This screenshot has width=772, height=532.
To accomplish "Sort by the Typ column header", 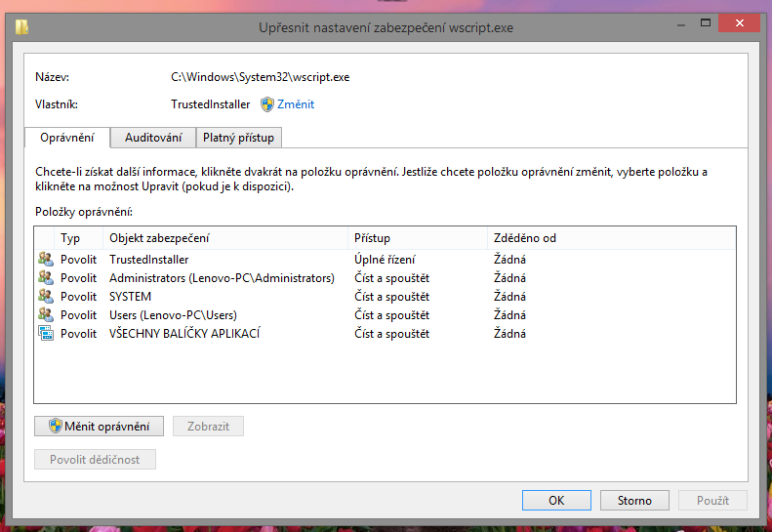I will [x=70, y=238].
